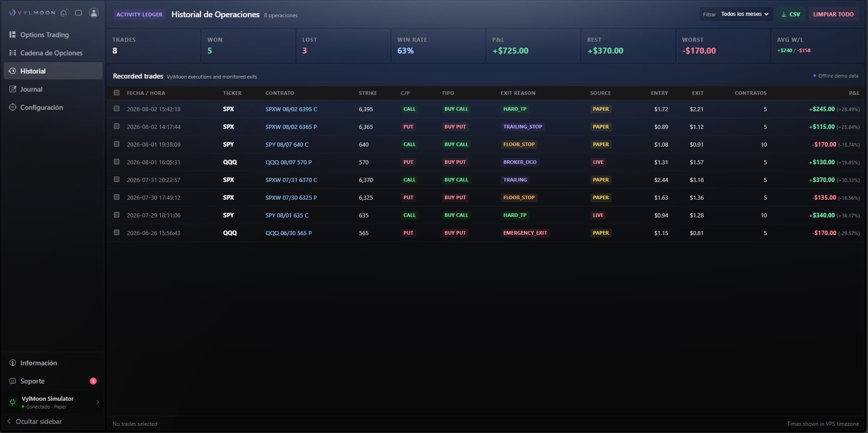Click the No trades selected status text
Image resolution: width=868 pixels, height=433 pixels.
pyautogui.click(x=135, y=424)
